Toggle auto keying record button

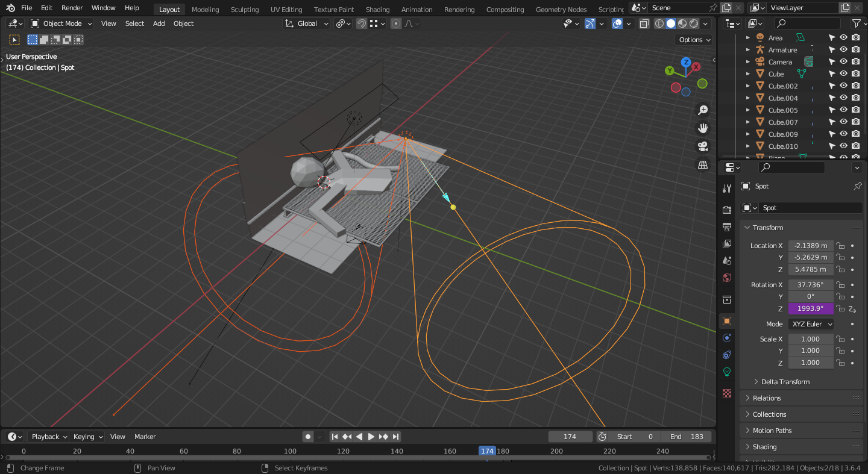(308, 437)
